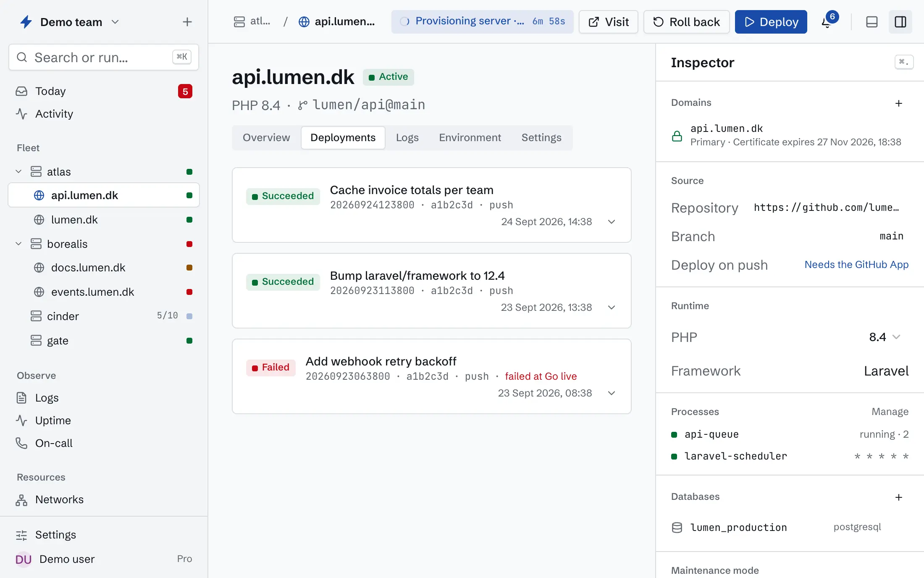Viewport: 924px width, 578px height.
Task: Click the Roll back button
Action: point(686,22)
